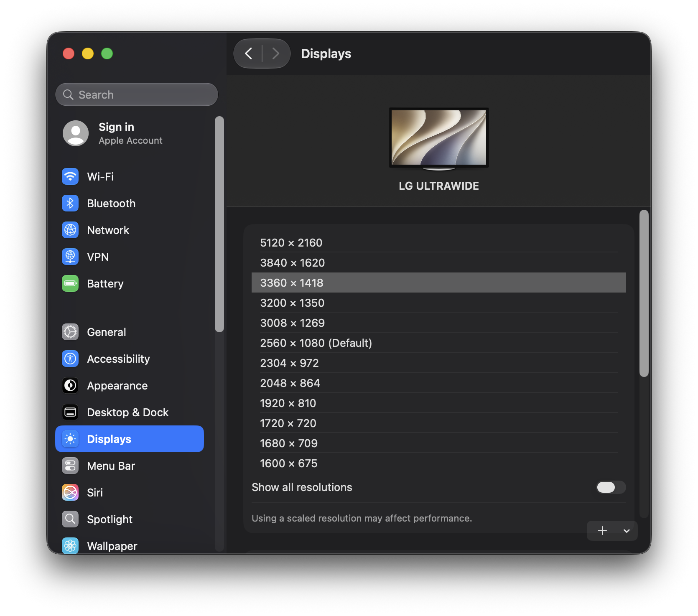Go back with the left chevron
The image size is (698, 616).
(249, 53)
